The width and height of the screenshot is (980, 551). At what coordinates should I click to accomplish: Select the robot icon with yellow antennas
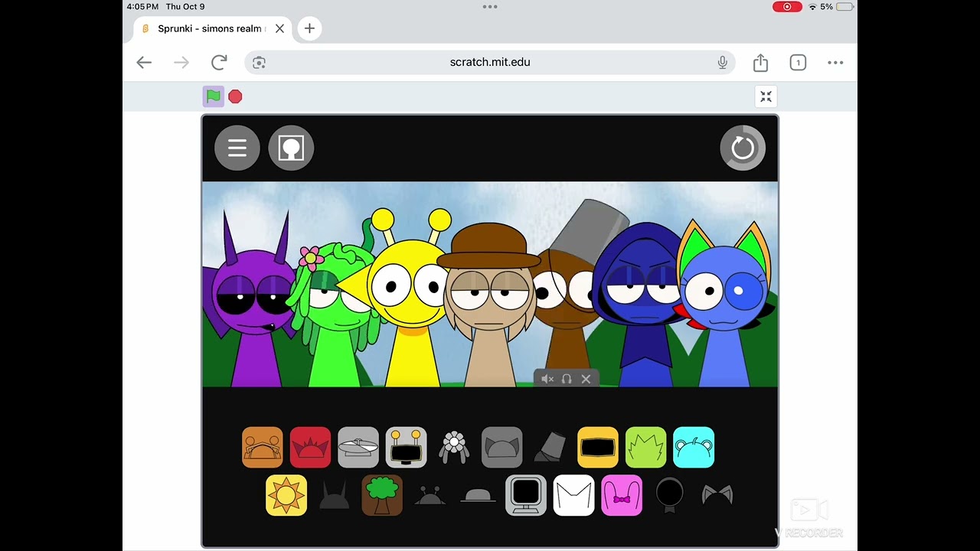(x=406, y=447)
